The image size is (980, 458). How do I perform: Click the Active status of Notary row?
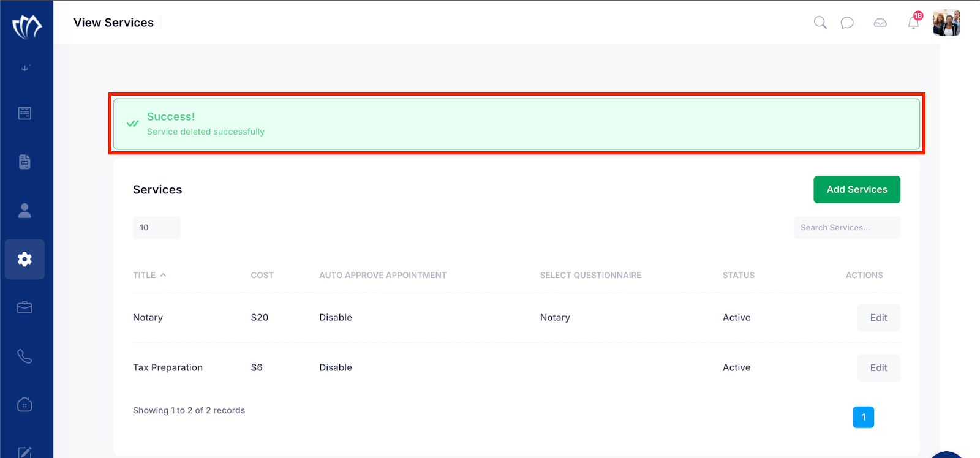tap(737, 318)
